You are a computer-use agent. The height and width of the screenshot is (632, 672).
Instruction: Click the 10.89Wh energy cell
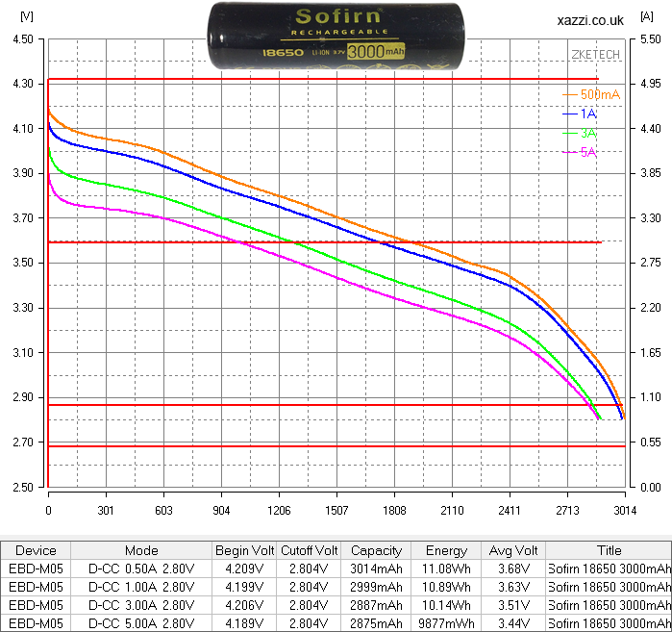(x=446, y=587)
